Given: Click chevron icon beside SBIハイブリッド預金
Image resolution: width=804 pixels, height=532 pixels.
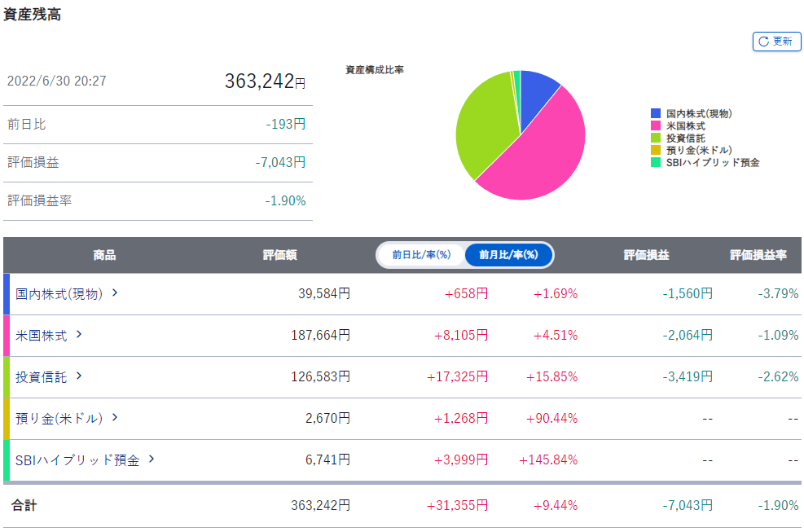Looking at the screenshot, I should (x=152, y=459).
